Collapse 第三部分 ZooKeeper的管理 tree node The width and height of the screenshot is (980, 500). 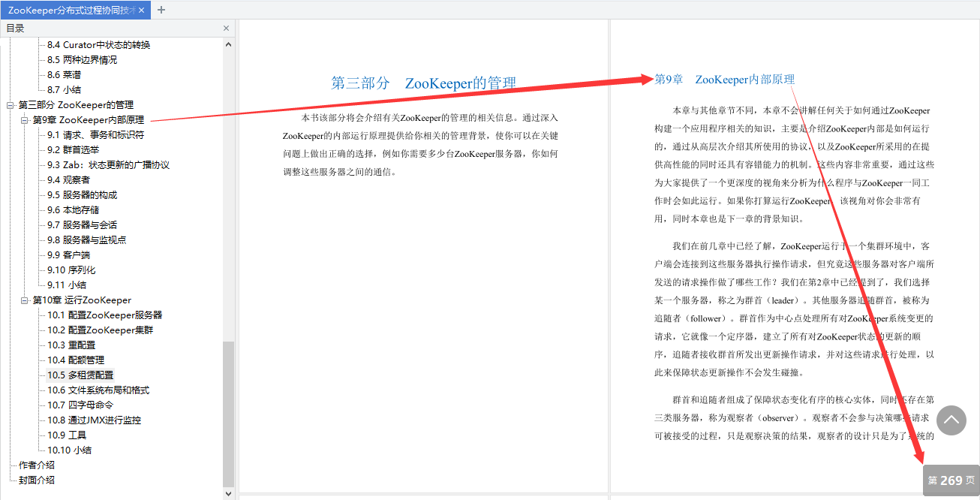11,105
